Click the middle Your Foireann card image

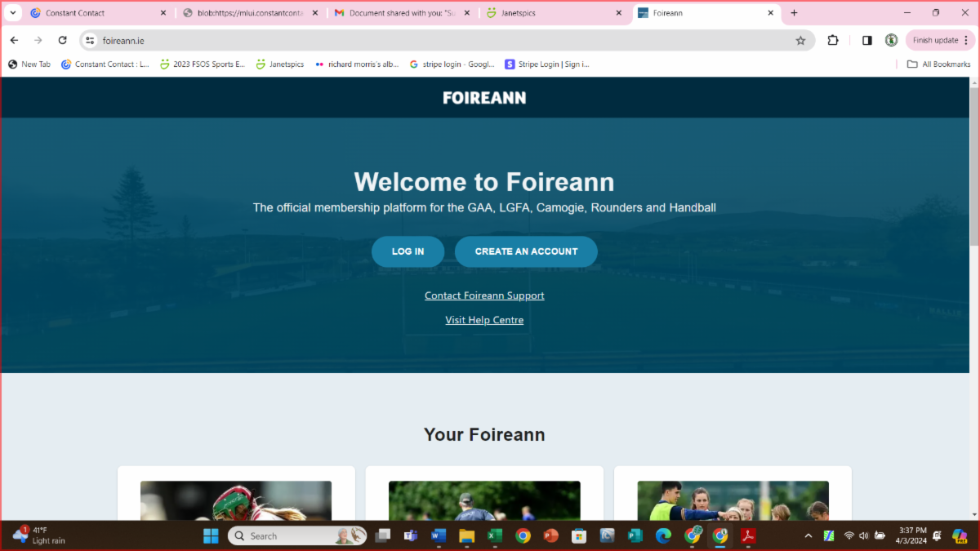pos(484,500)
